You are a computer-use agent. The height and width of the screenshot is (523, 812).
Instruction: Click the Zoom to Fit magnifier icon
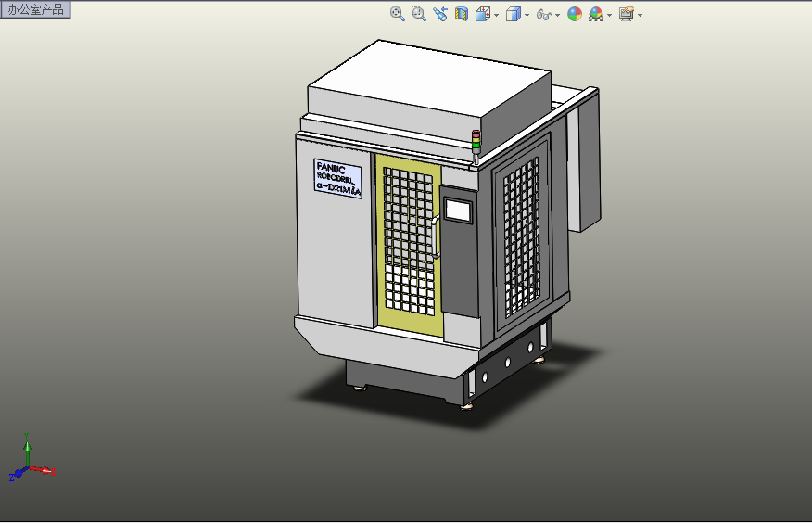pos(398,14)
